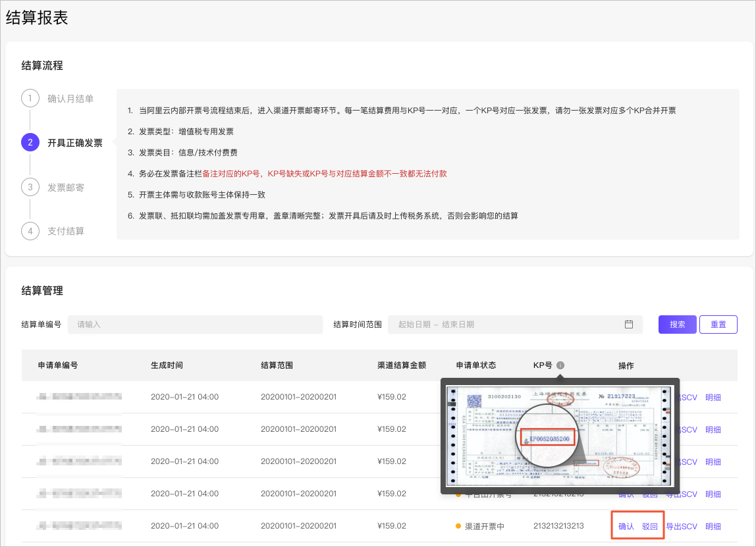The width and height of the screenshot is (756, 547).
Task: Click the KP号 info icon
Action: pos(560,365)
